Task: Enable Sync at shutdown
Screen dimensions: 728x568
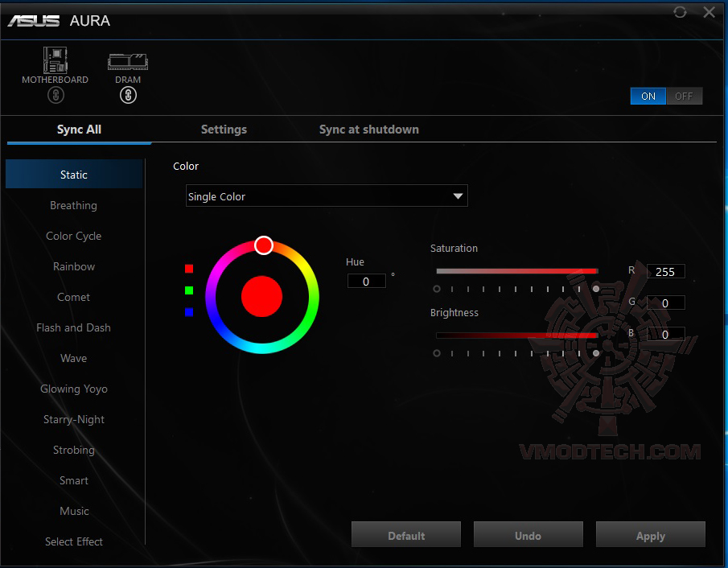Action: [368, 129]
